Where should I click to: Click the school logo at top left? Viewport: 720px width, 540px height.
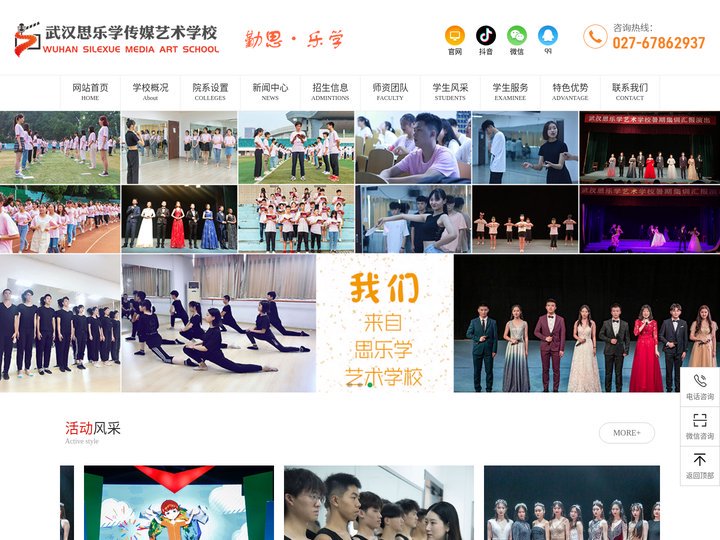click(x=27, y=39)
